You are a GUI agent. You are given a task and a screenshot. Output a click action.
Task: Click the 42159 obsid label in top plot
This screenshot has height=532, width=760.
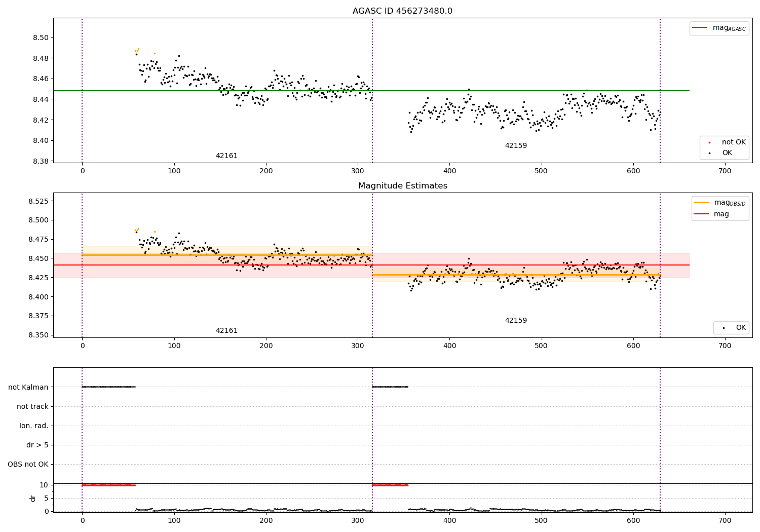tap(516, 146)
